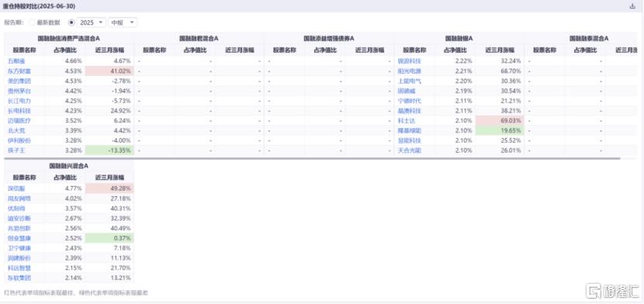
Task: Open the 2025 year dropdown
Action: click(92, 22)
